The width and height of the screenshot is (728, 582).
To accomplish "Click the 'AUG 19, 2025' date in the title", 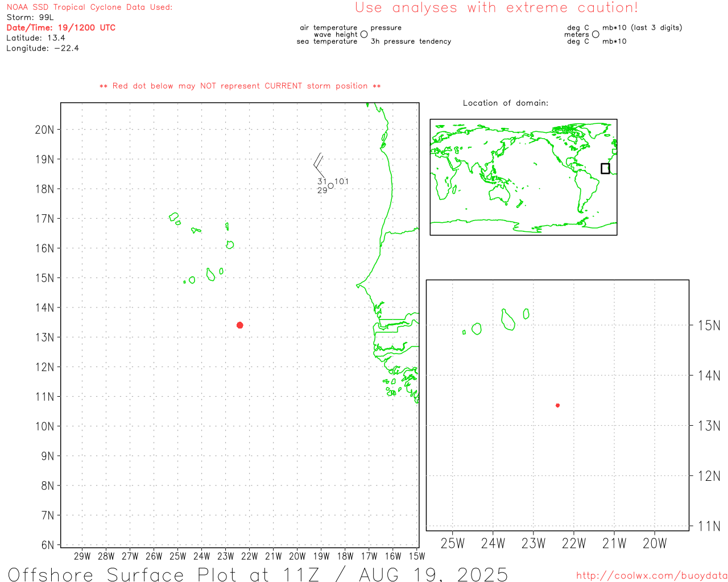I will coord(433,574).
